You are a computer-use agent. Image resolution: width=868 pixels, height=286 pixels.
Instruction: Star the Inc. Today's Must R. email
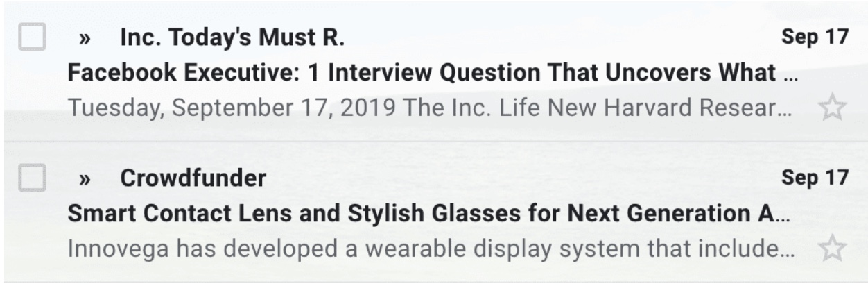coord(832,108)
